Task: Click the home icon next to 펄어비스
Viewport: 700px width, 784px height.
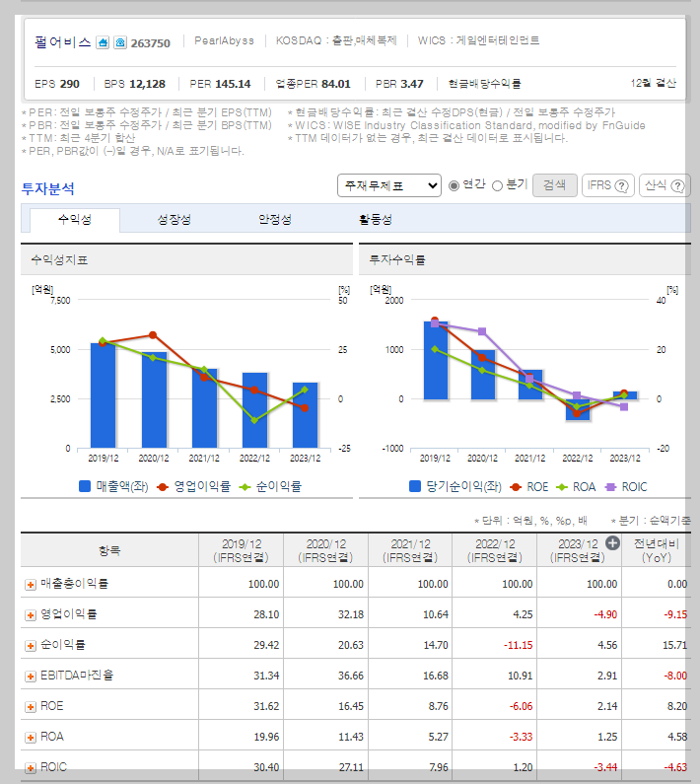Action: (103, 42)
